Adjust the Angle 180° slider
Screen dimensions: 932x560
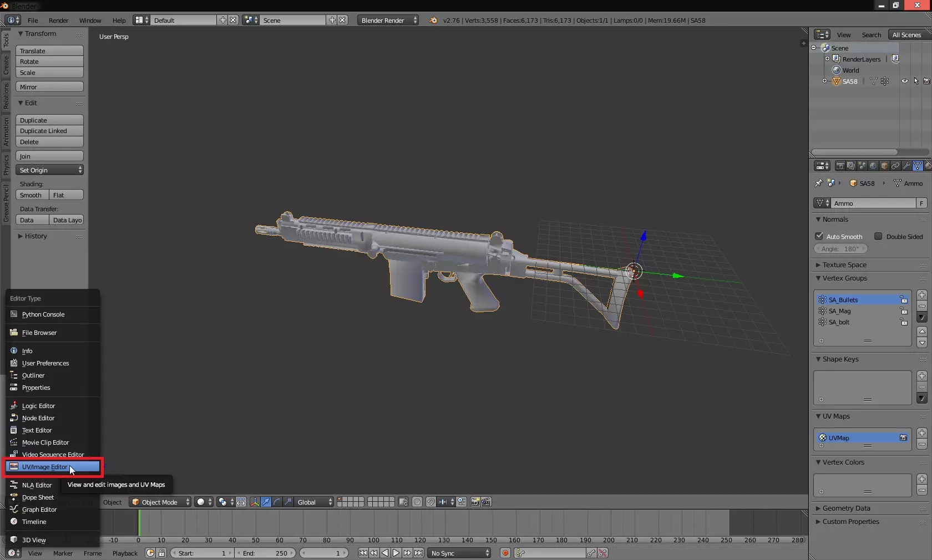click(x=840, y=249)
